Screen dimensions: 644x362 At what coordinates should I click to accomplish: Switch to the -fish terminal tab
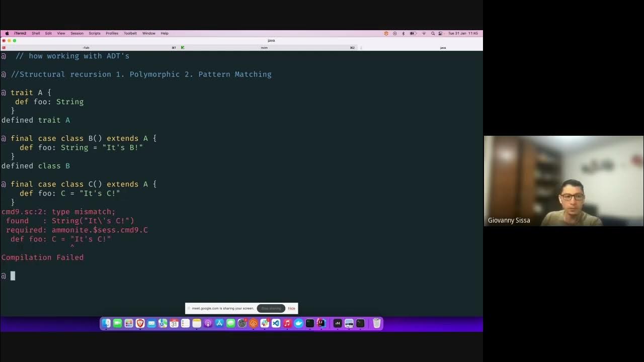tap(85, 47)
